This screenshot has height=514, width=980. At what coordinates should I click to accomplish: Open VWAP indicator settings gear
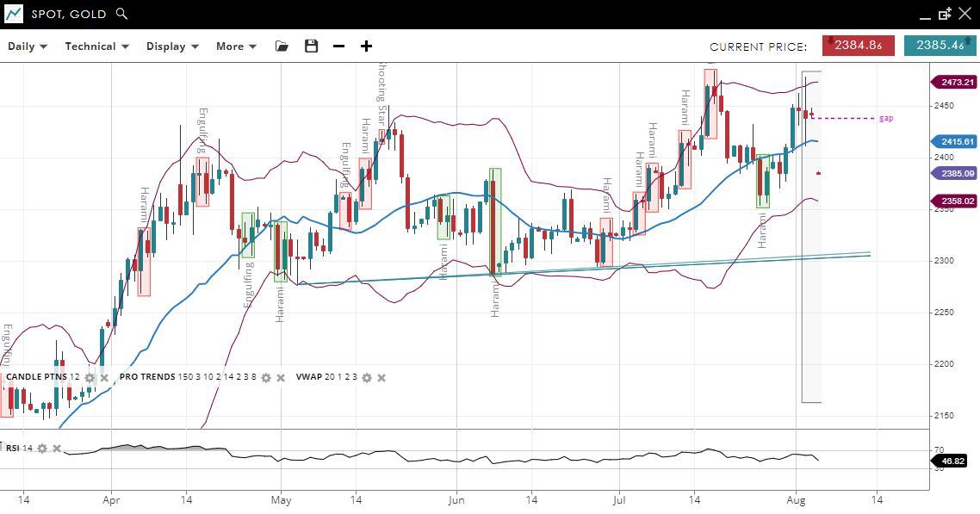(367, 378)
